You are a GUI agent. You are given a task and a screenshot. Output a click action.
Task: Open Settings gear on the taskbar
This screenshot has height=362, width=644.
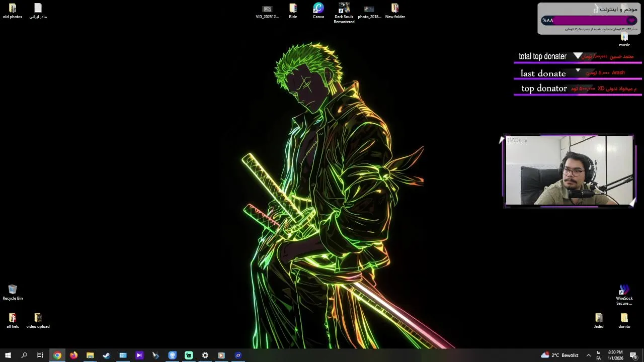click(x=205, y=355)
